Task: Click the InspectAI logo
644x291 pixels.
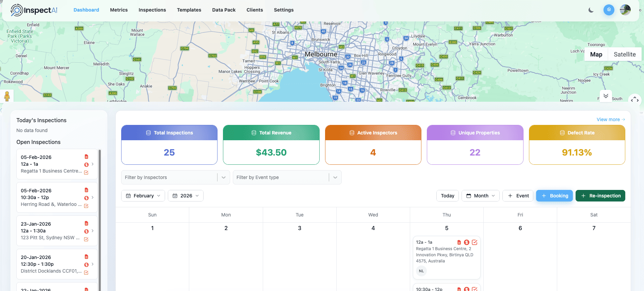Action: click(x=34, y=10)
